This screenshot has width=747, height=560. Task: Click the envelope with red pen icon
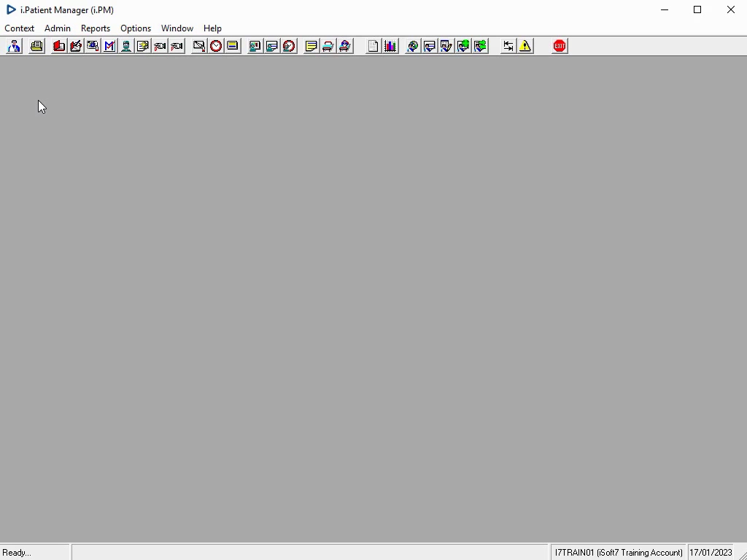199,46
